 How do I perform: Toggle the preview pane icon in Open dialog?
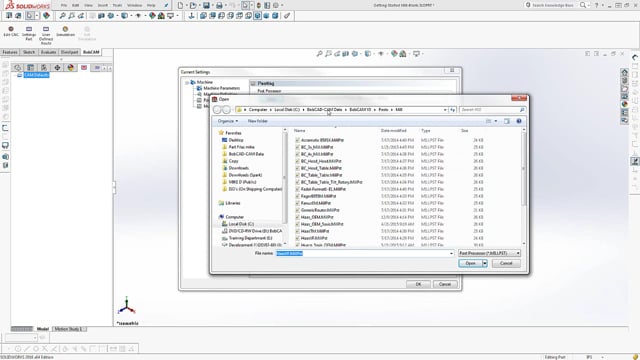point(507,121)
